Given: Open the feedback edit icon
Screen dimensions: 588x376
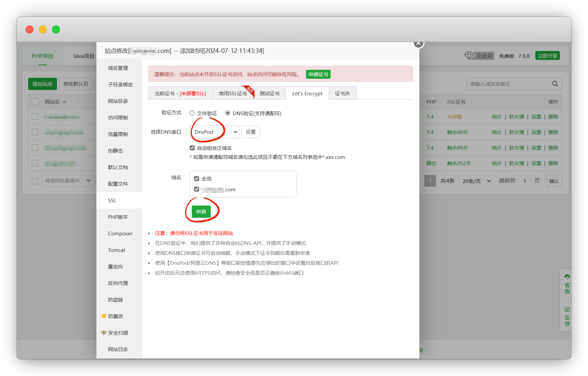Looking at the screenshot, I should [x=567, y=309].
